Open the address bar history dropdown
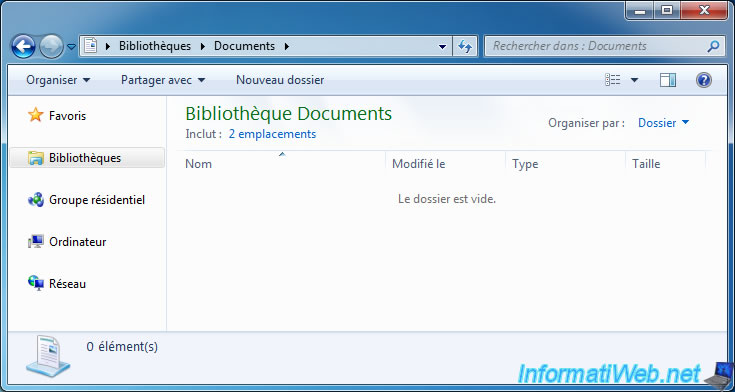 pyautogui.click(x=442, y=46)
